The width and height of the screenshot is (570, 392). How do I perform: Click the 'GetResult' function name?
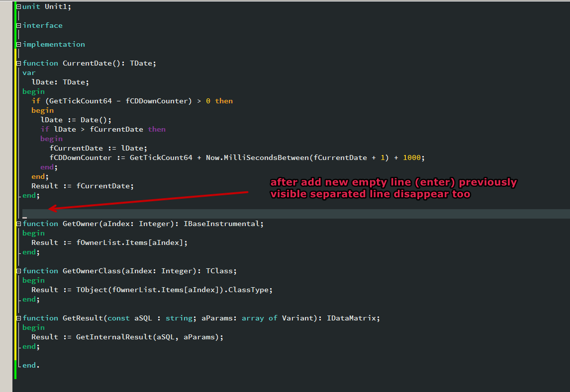83,318
